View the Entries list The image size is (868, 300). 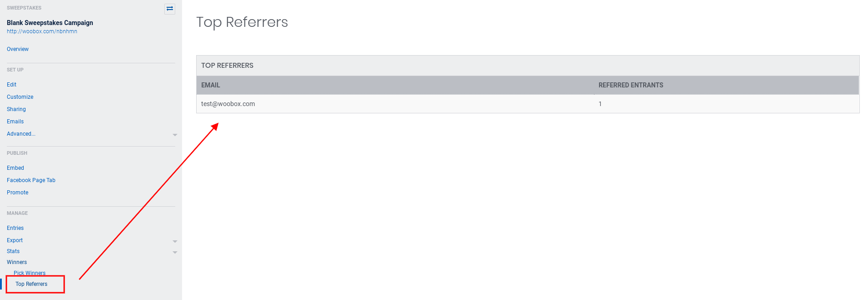(x=15, y=228)
